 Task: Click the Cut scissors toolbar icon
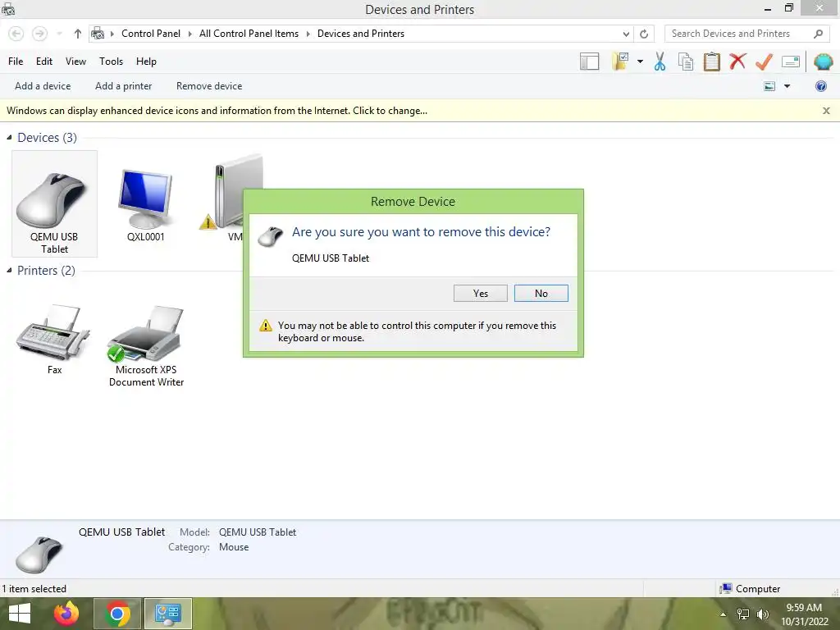point(660,62)
